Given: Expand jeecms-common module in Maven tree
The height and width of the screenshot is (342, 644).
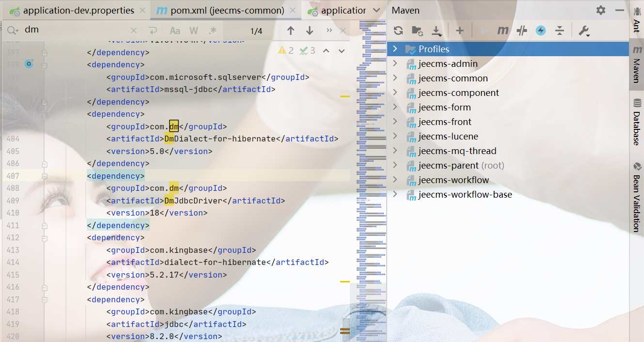Looking at the screenshot, I should coord(395,78).
